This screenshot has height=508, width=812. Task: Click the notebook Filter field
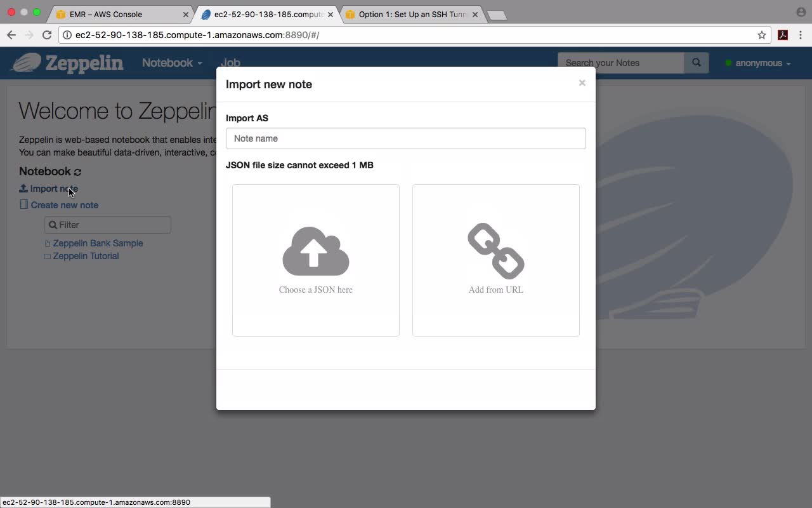pos(108,225)
